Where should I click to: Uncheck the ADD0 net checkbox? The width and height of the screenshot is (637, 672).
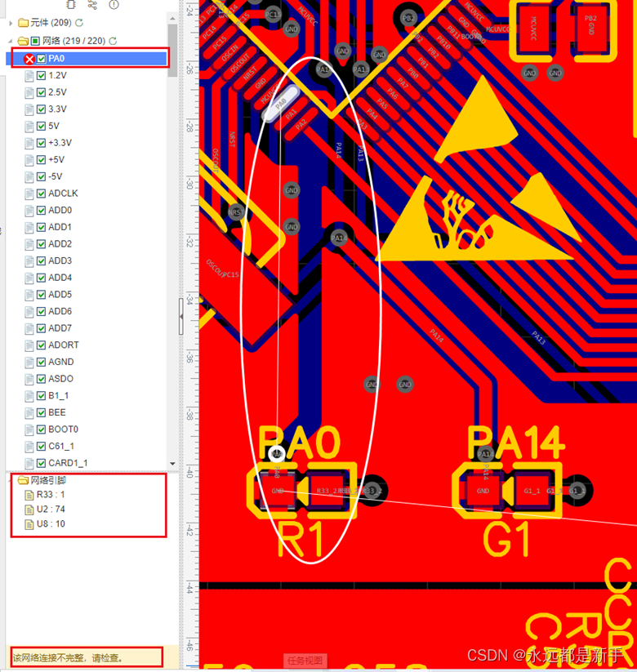[41, 211]
